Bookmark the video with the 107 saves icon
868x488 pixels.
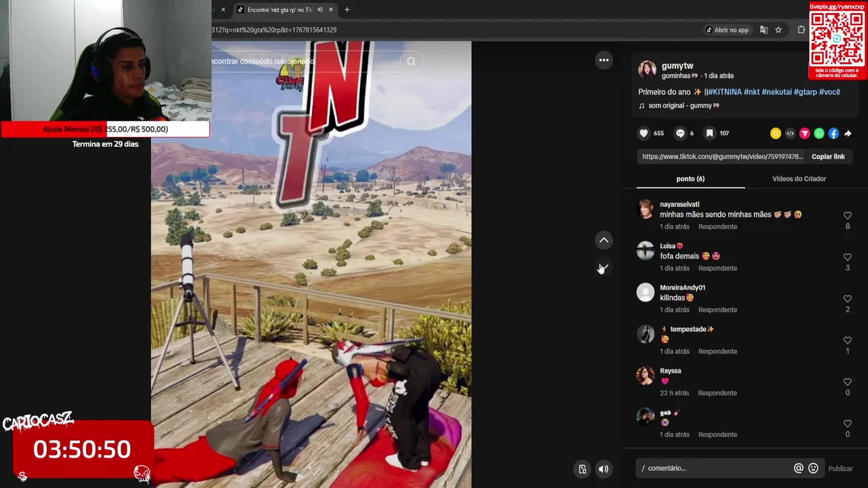pyautogui.click(x=709, y=134)
